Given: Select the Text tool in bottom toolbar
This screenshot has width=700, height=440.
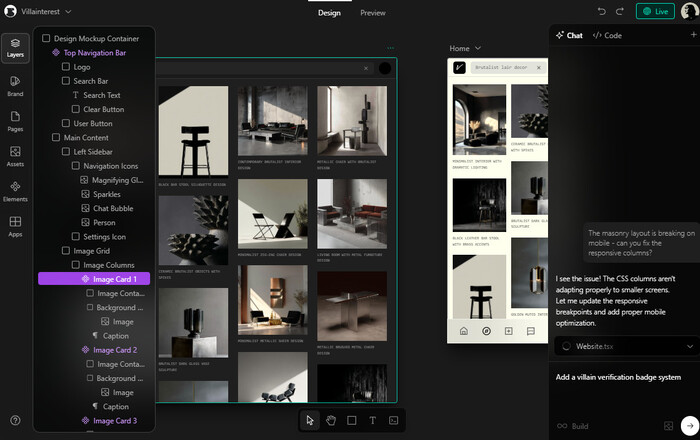Looking at the screenshot, I should coord(372,421).
